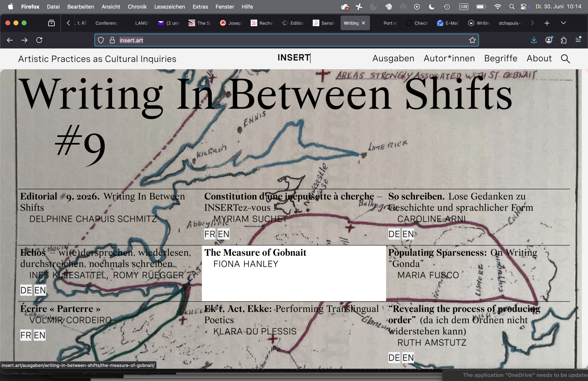588x381 pixels.
Task: Switch to the Conference tab
Action: (106, 23)
